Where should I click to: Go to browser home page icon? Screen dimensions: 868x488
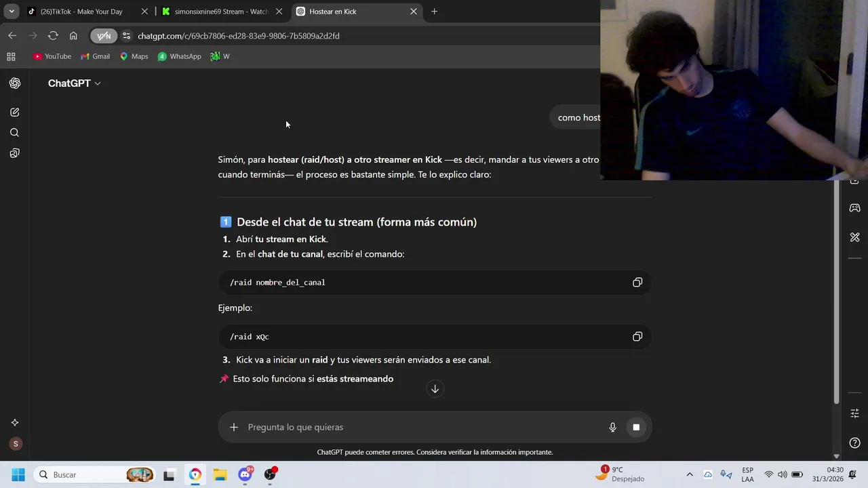[x=73, y=36]
